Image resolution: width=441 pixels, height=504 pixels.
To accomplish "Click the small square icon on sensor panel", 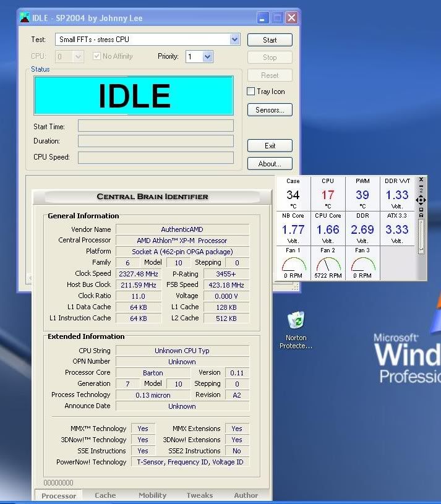I will 421,210.
